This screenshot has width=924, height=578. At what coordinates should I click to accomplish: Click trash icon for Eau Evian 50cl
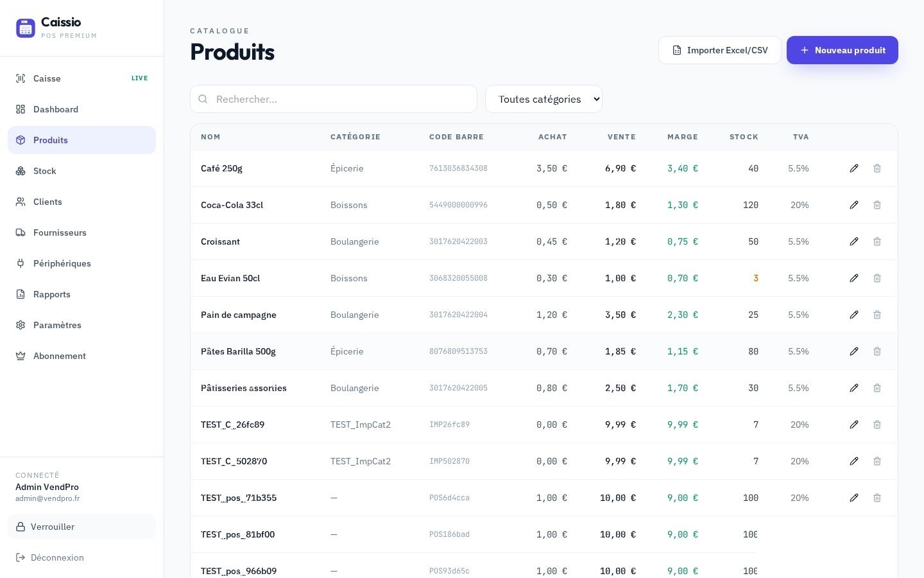[877, 278]
